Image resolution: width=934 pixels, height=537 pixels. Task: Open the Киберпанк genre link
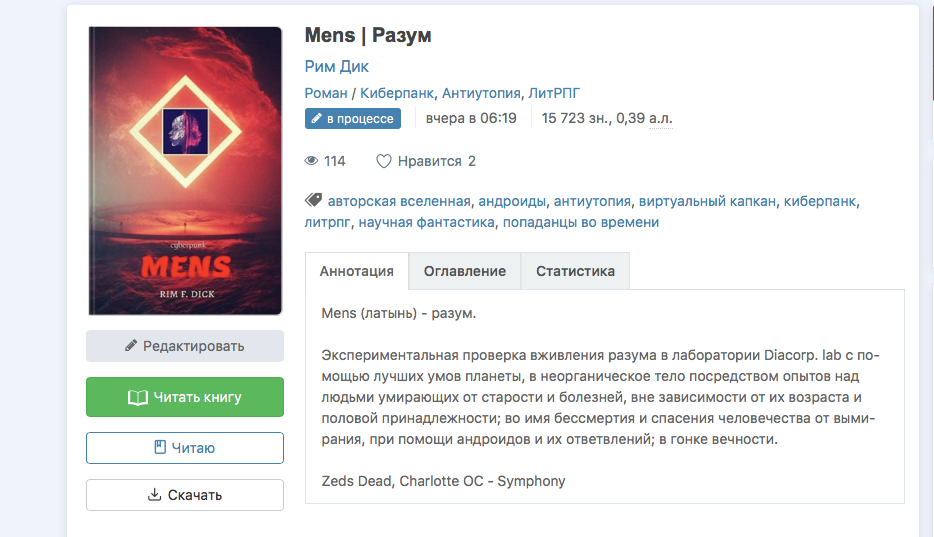tap(397, 93)
